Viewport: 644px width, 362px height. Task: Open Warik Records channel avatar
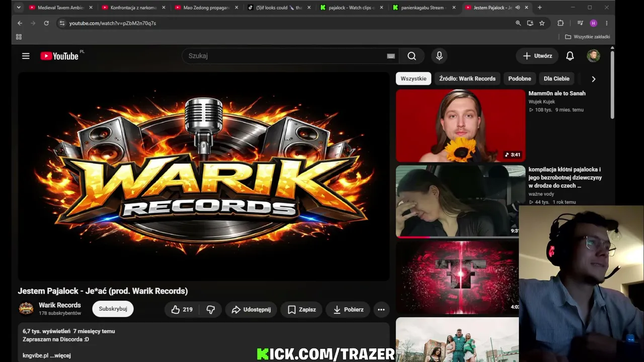point(26,309)
